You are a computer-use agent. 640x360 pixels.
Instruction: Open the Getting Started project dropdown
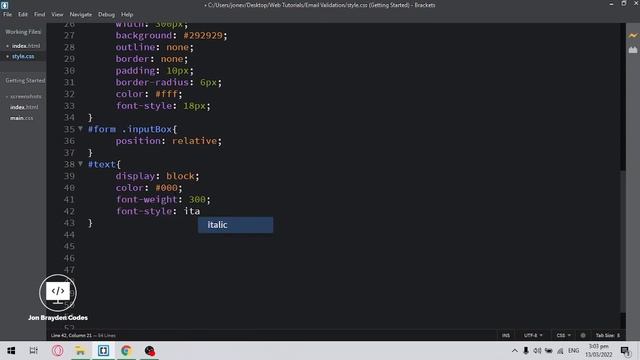coord(25,80)
